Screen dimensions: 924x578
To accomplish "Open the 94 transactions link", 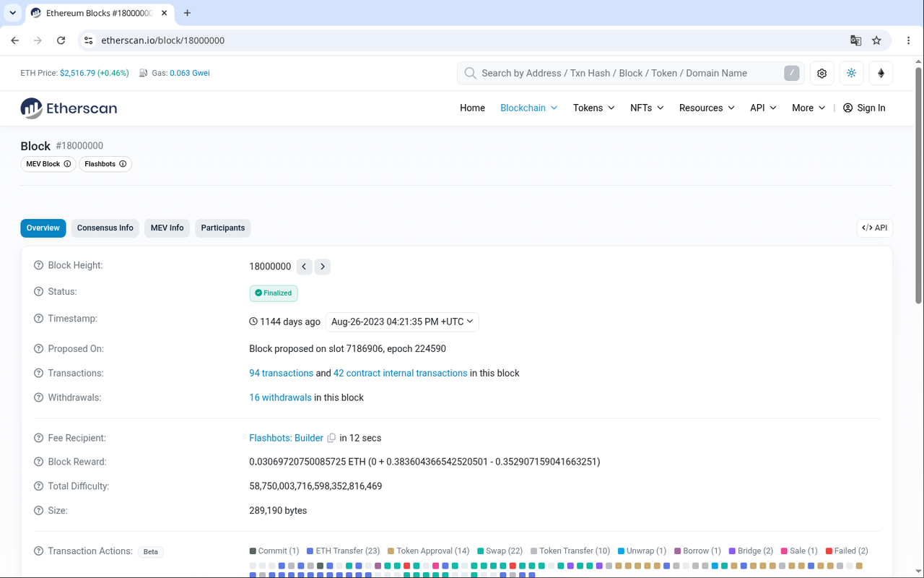I will tap(282, 374).
